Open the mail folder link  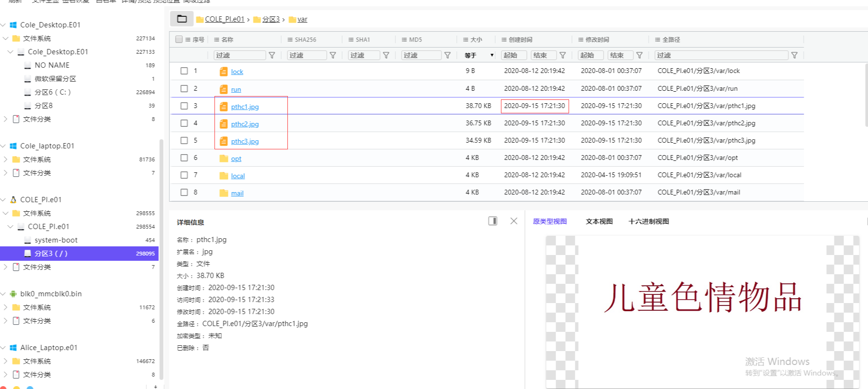[237, 193]
